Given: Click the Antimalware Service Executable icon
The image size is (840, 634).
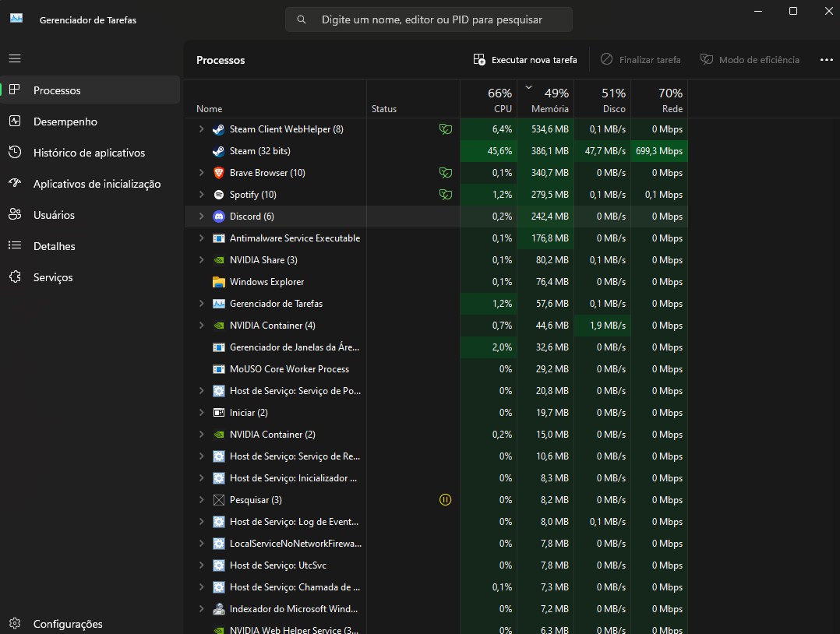Looking at the screenshot, I should tap(218, 238).
